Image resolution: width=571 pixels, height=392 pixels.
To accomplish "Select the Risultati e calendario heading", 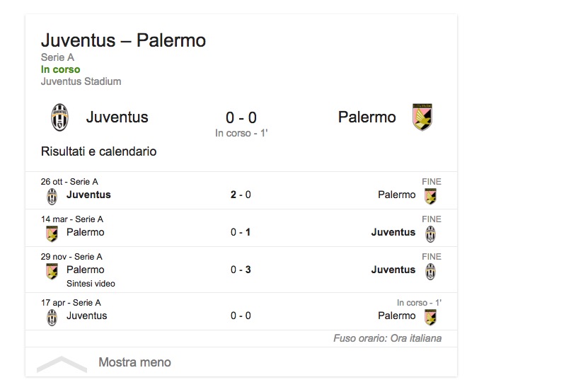I will (x=98, y=151).
